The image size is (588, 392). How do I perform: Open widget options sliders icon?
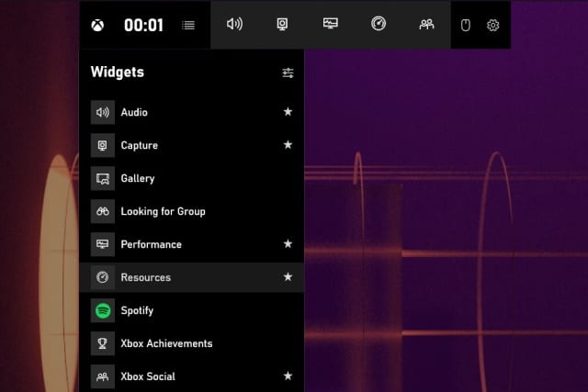(x=288, y=73)
